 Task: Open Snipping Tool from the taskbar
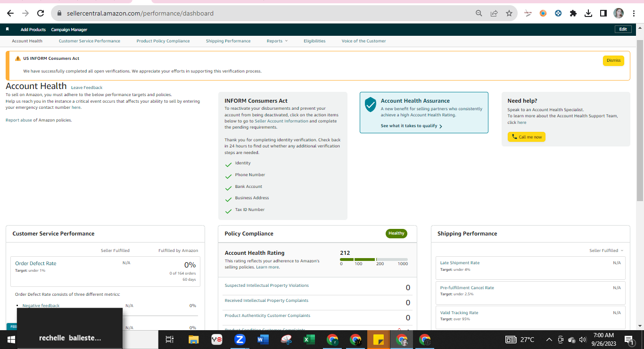click(x=286, y=339)
